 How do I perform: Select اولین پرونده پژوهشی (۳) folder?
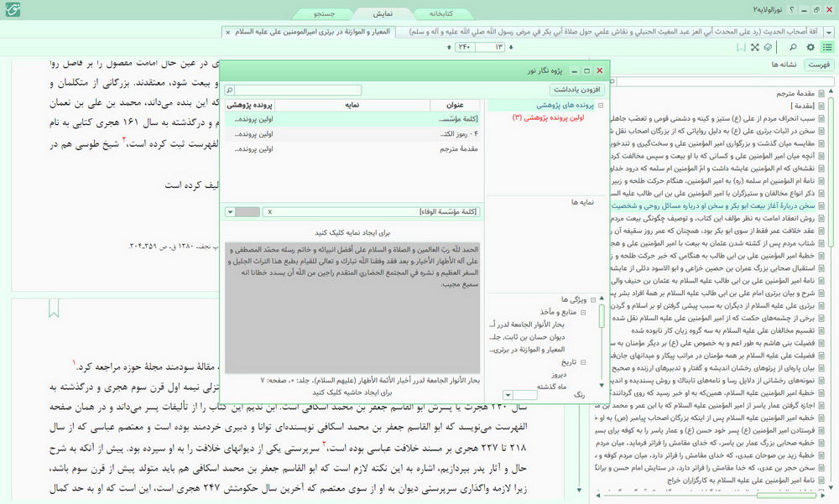click(548, 117)
